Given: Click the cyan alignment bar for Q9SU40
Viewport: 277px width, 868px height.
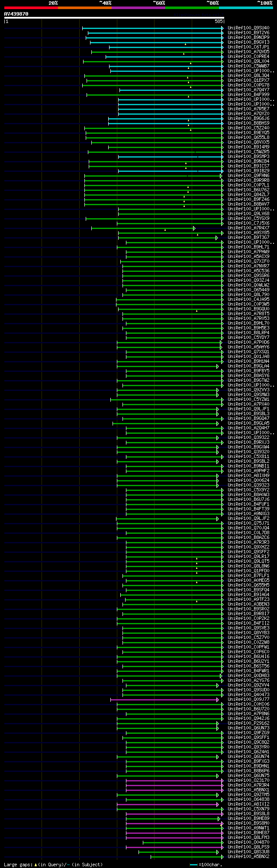Looking at the screenshot, I should point(153,28).
